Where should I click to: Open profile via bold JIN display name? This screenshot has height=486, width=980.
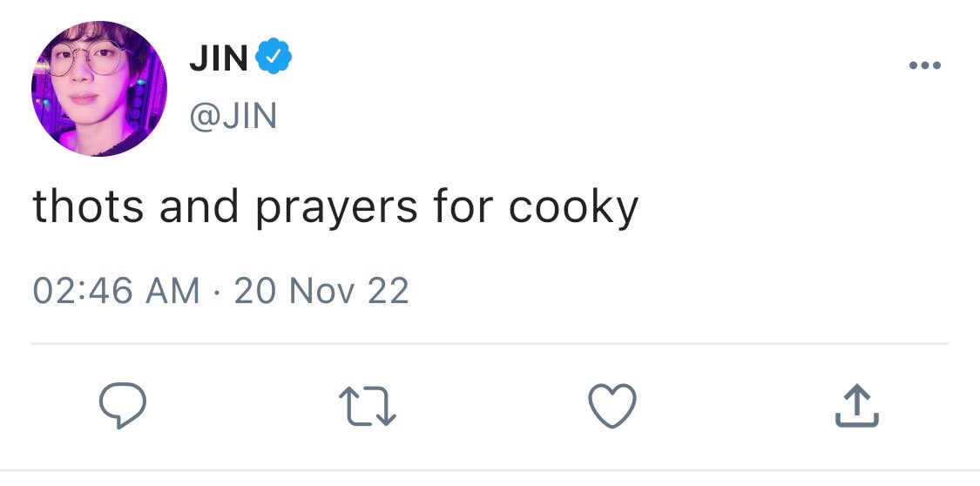(219, 58)
